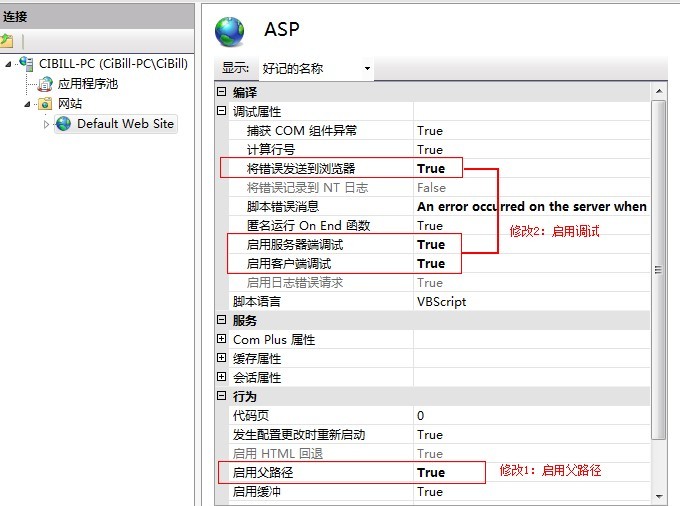Click the large ASP globe icon
This screenshot has width=680, height=506.
coord(231,31)
